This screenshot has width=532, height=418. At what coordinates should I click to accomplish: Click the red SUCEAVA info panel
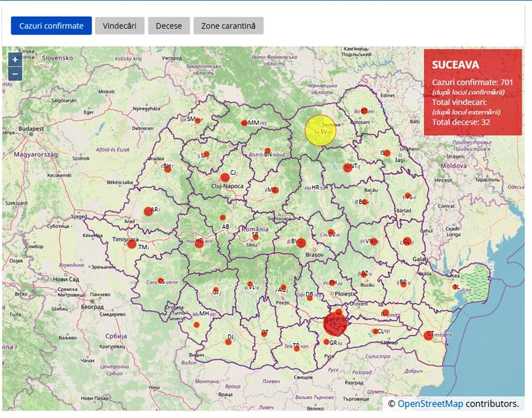(473, 93)
